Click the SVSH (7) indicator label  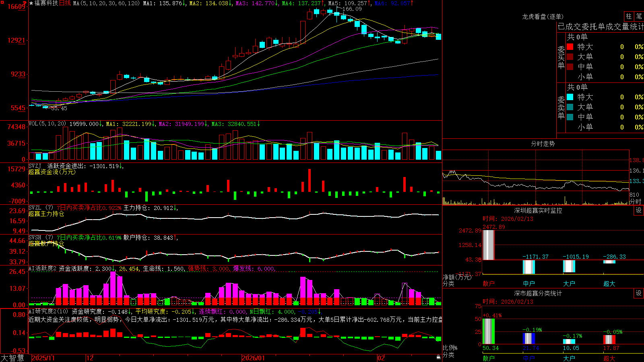pos(41,238)
